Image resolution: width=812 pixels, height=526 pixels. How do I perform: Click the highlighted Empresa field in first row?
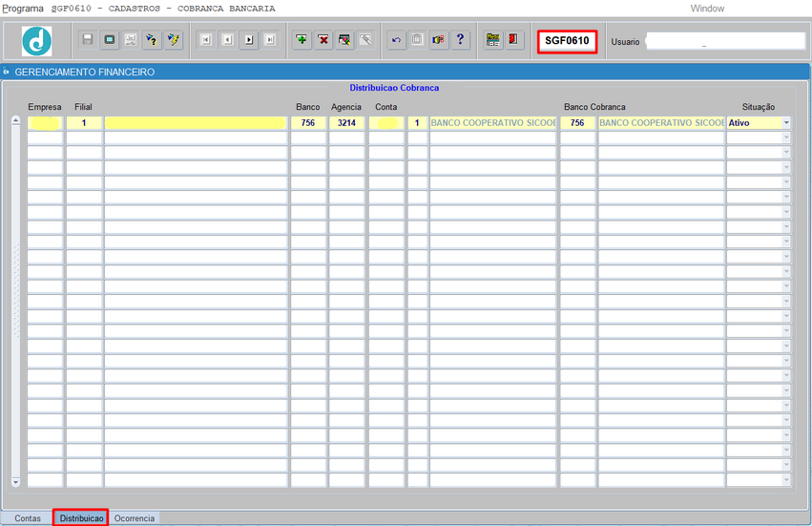[x=45, y=123]
